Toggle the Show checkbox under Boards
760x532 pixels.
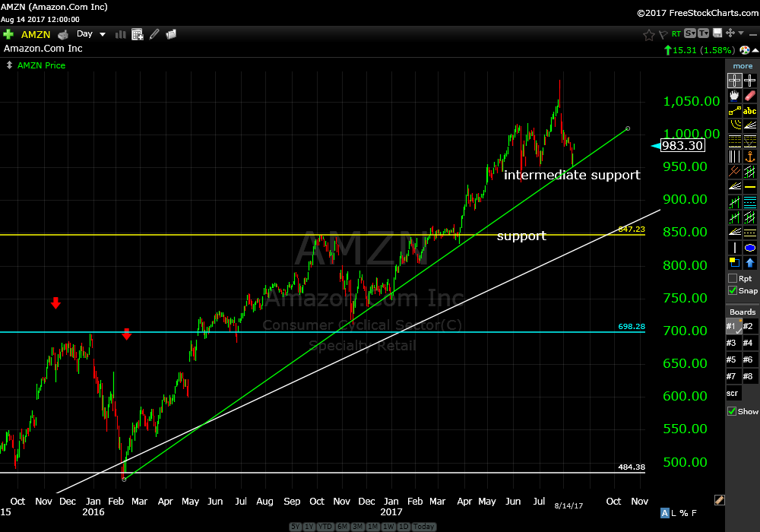732,411
